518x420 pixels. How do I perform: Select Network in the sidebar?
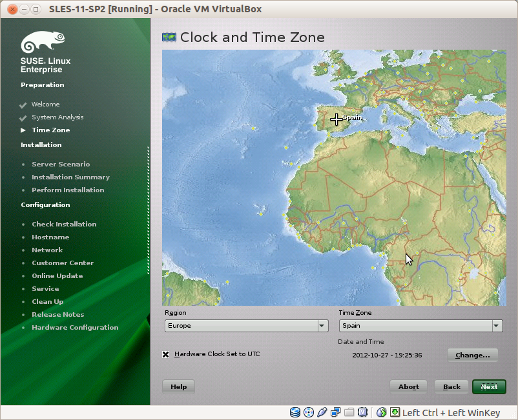coord(47,250)
